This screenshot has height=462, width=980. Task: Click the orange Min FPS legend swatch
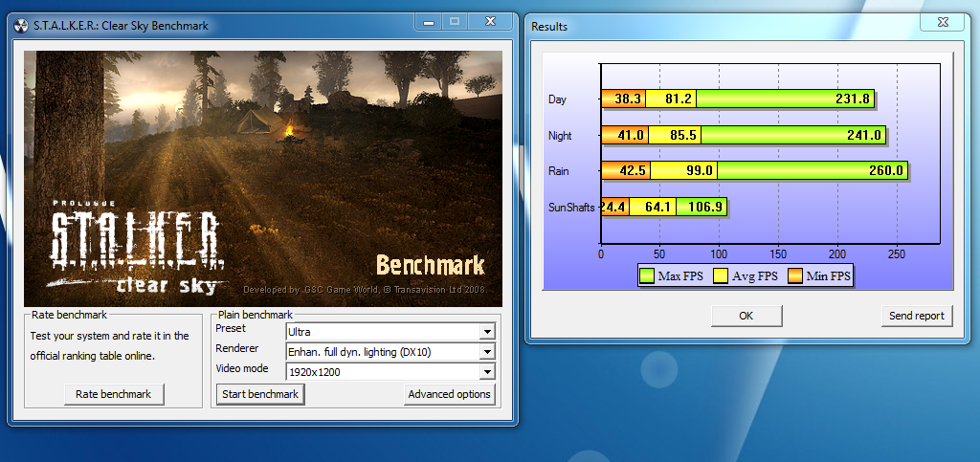795,275
